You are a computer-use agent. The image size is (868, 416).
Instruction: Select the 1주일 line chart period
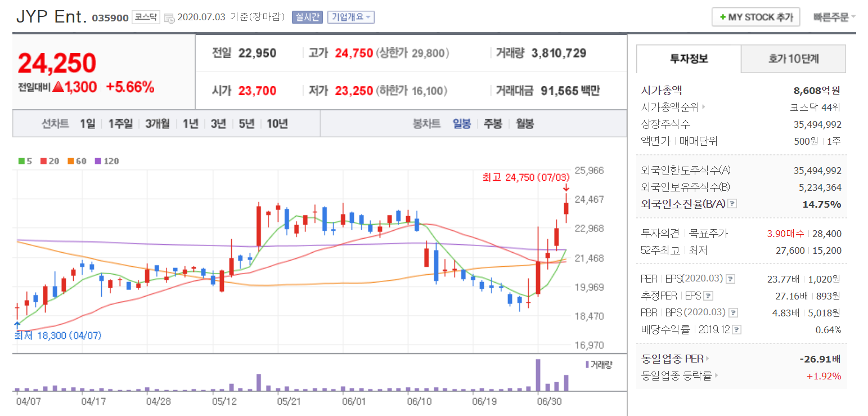tap(120, 124)
